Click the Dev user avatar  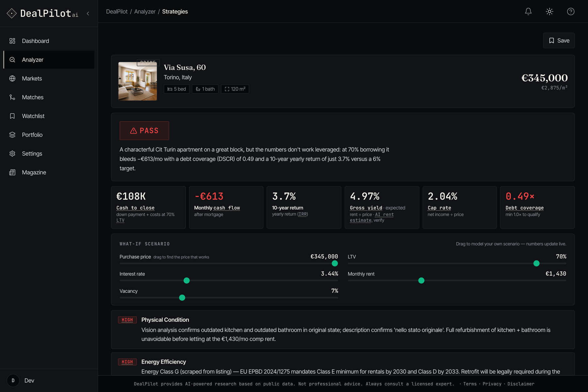[13, 381]
